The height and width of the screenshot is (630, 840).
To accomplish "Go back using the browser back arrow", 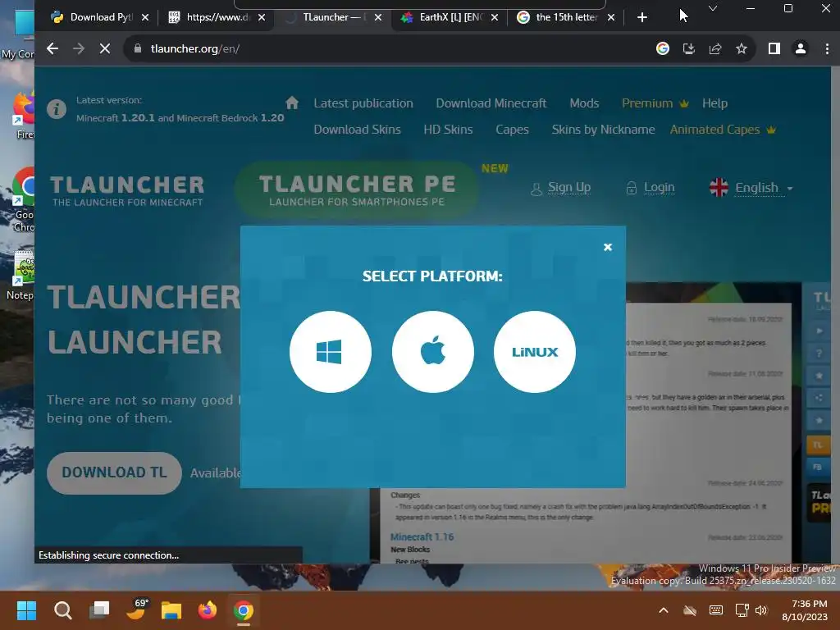I will coord(52,48).
